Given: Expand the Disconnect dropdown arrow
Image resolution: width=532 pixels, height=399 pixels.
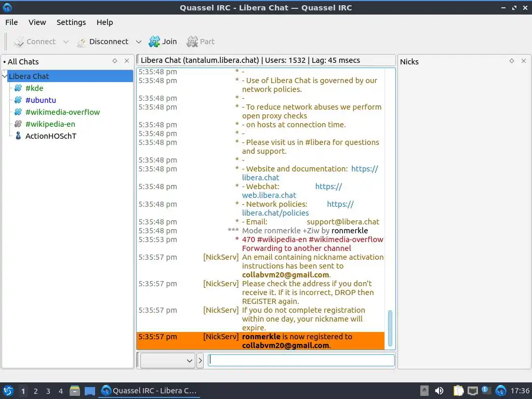Looking at the screenshot, I should [x=138, y=42].
